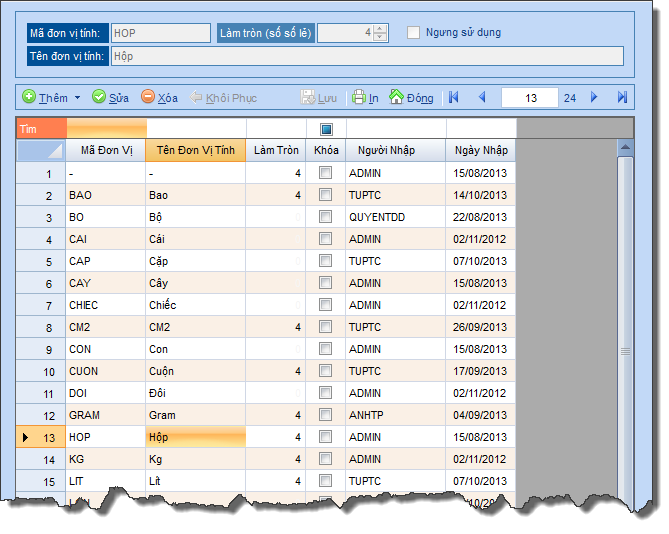Sort by Ngày Nhập column header
The width and height of the screenshot is (669, 534).
coord(480,150)
